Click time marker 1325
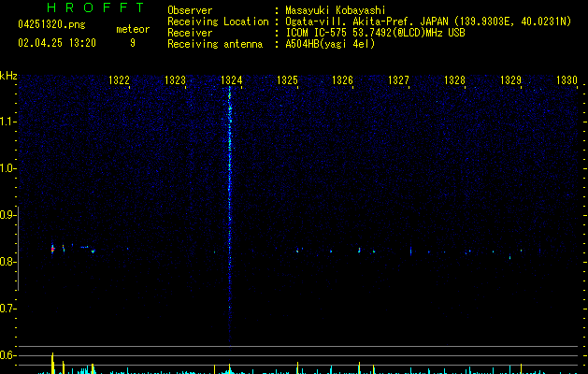The image size is (588, 374). [x=287, y=80]
